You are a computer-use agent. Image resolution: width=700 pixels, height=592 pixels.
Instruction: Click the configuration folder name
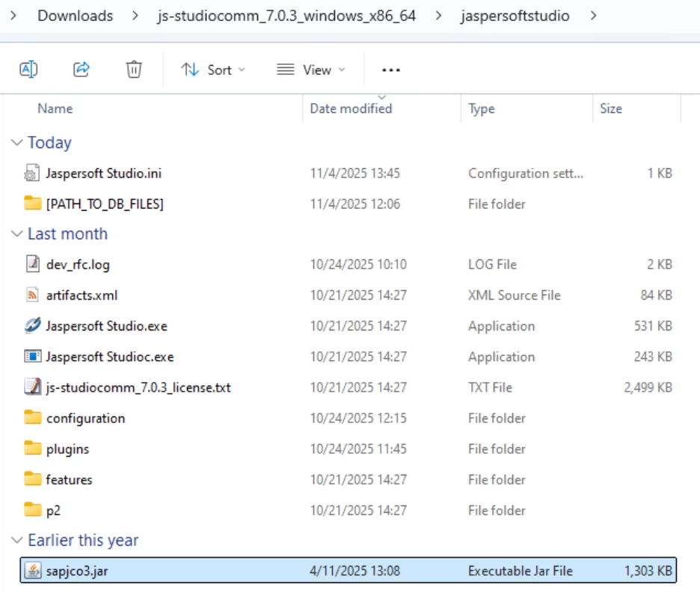coord(85,419)
